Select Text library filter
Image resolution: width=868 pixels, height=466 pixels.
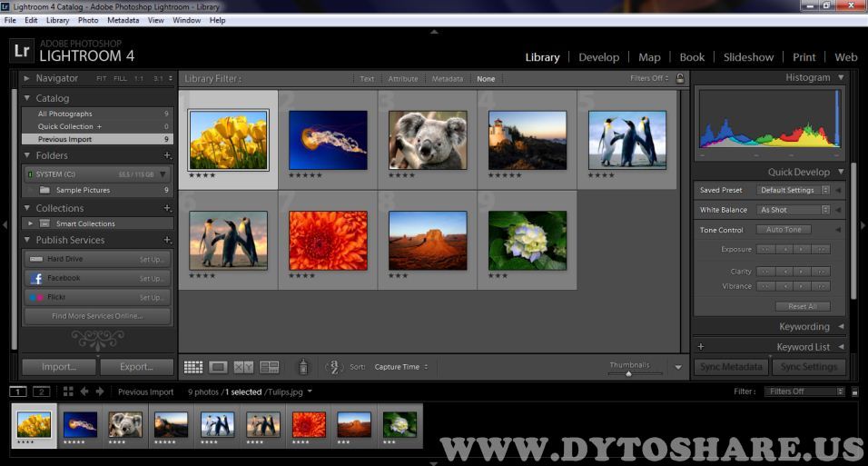pos(367,79)
